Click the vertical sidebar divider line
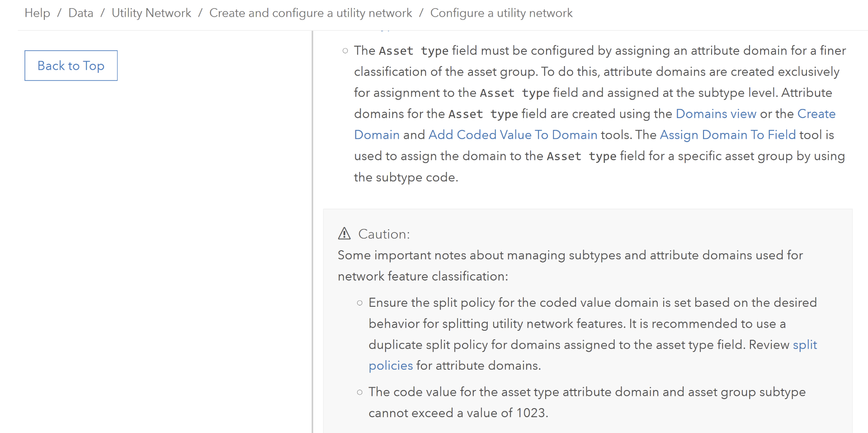This screenshot has height=433, width=868. (x=312, y=226)
